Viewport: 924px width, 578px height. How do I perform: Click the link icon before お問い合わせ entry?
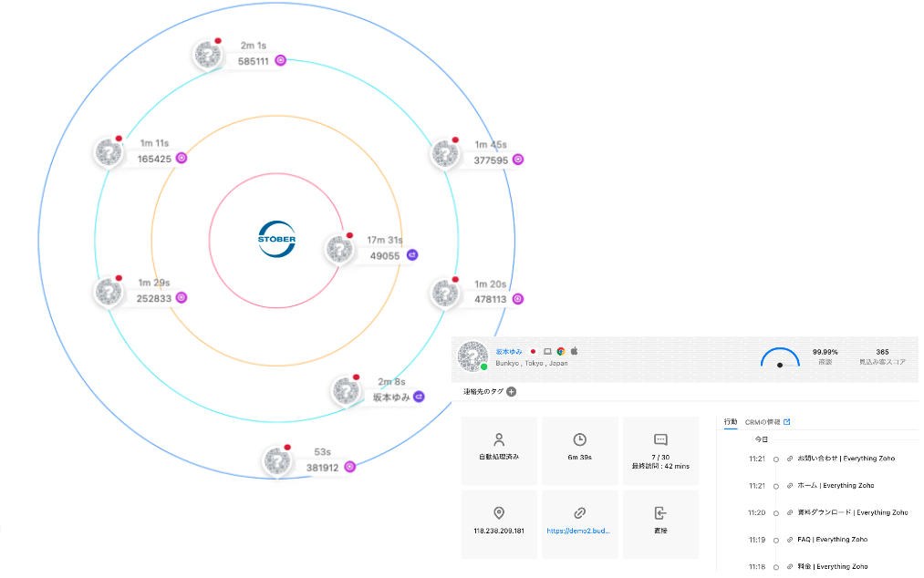coord(790,459)
